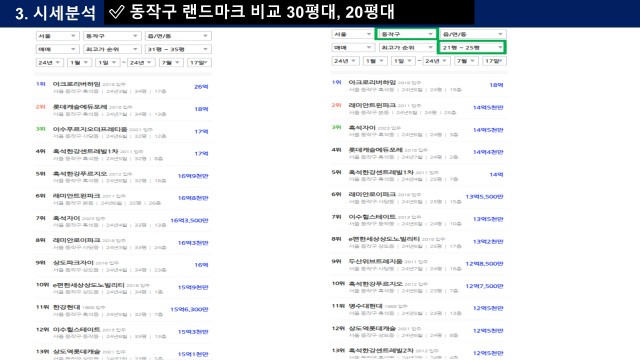The width and height of the screenshot is (640, 360).
Task: Open 이수푸르지오더프레티움 listing
Action: [x=90, y=129]
